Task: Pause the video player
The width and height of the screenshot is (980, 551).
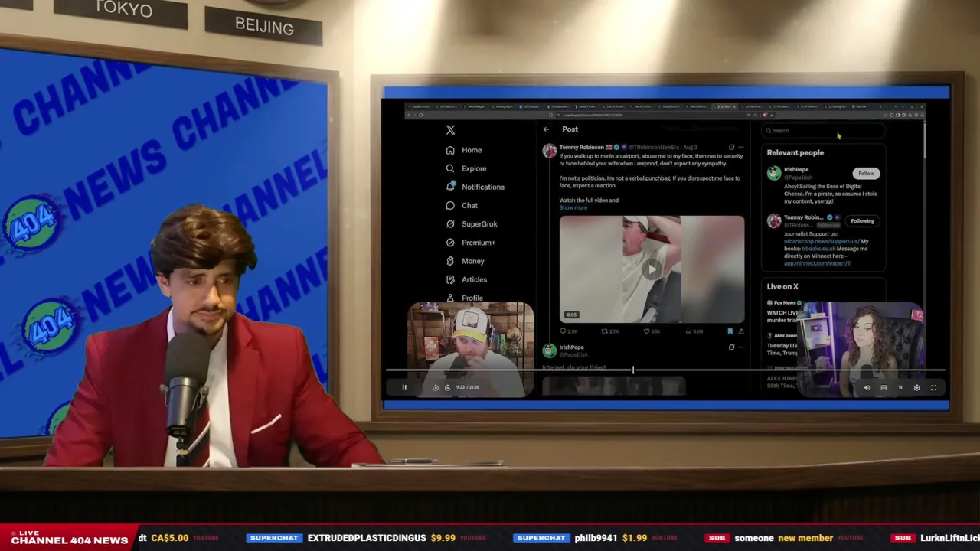Action: pyautogui.click(x=404, y=387)
